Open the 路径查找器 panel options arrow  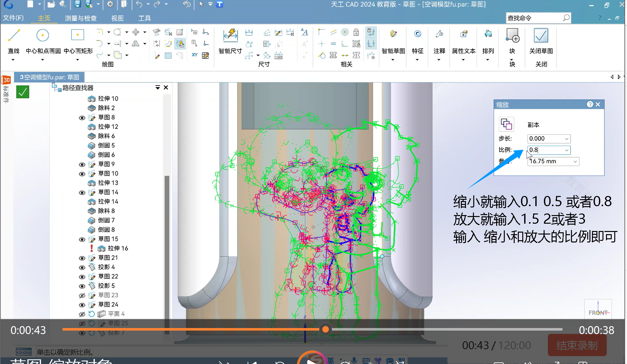coord(158,87)
